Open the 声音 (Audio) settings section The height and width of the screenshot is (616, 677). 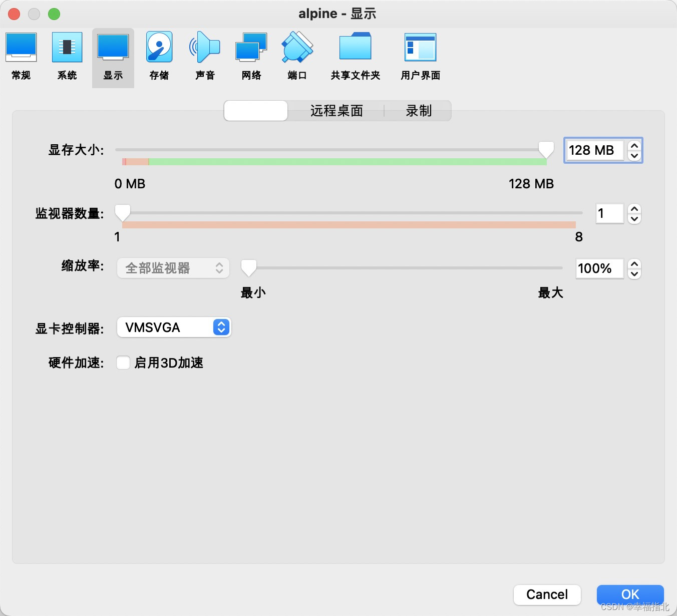[x=205, y=56]
